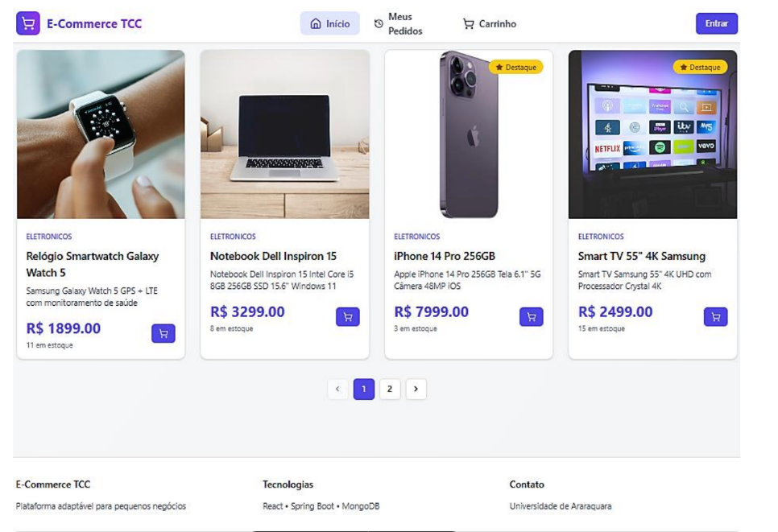Add Galaxy Watch 5 to cart
This screenshot has height=532, width=778.
tap(163, 333)
